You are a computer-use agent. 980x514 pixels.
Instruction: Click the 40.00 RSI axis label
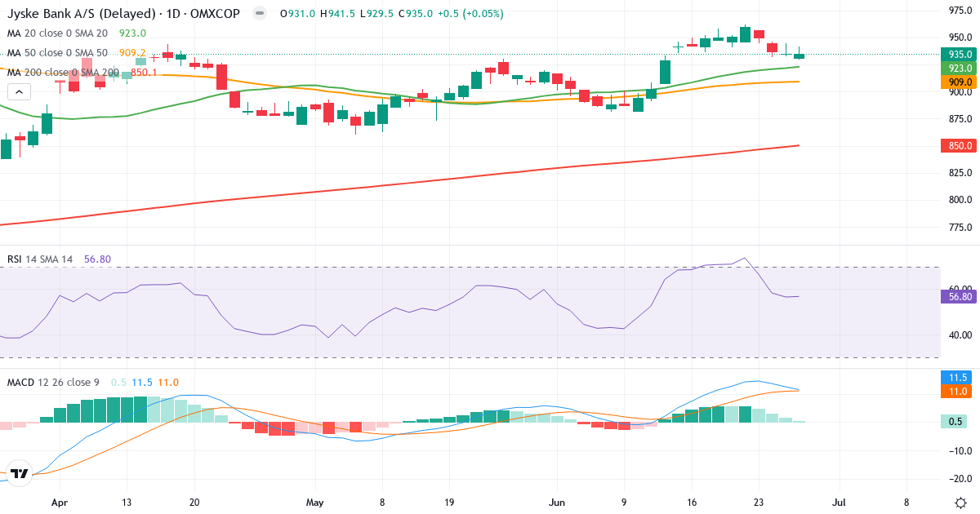960,335
